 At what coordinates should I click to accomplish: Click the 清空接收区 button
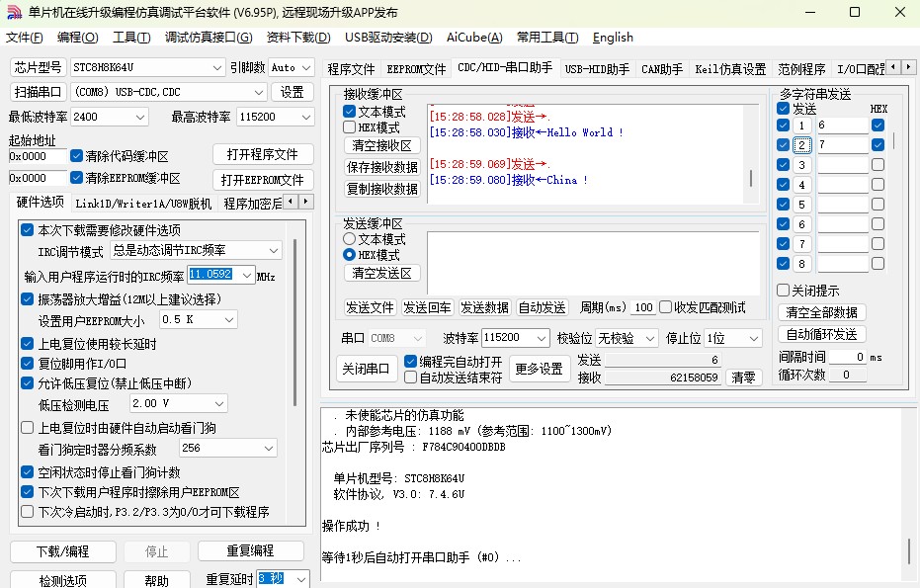coord(381,145)
